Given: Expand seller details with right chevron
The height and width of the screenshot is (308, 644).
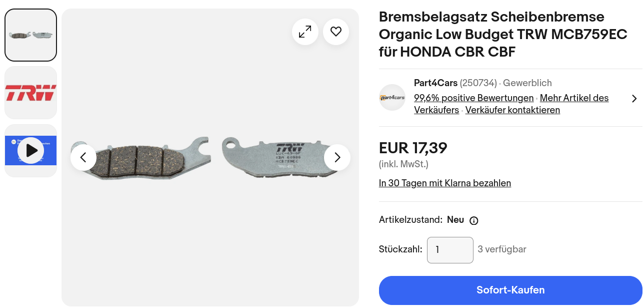Looking at the screenshot, I should (634, 99).
